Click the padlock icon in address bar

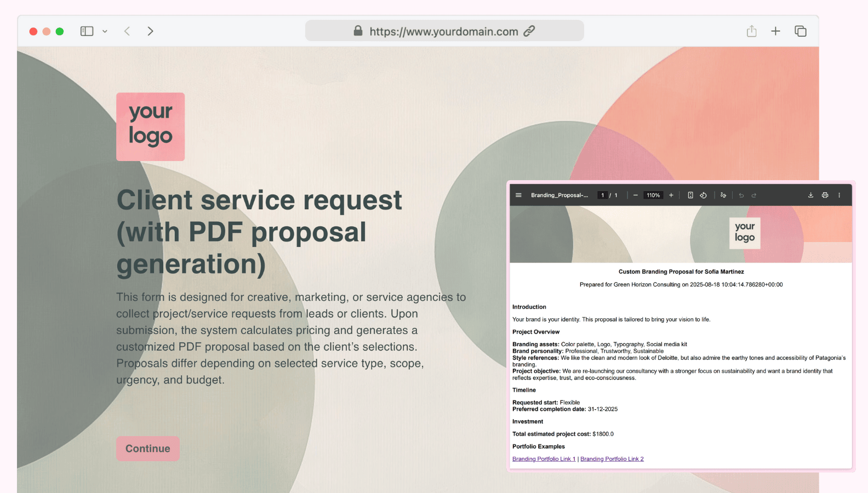point(358,31)
